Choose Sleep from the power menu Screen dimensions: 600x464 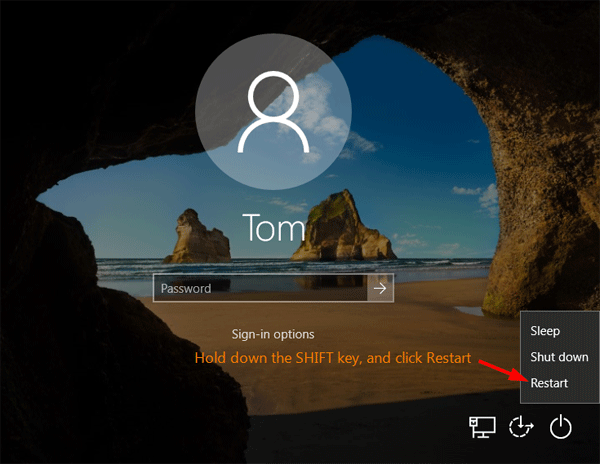click(545, 331)
